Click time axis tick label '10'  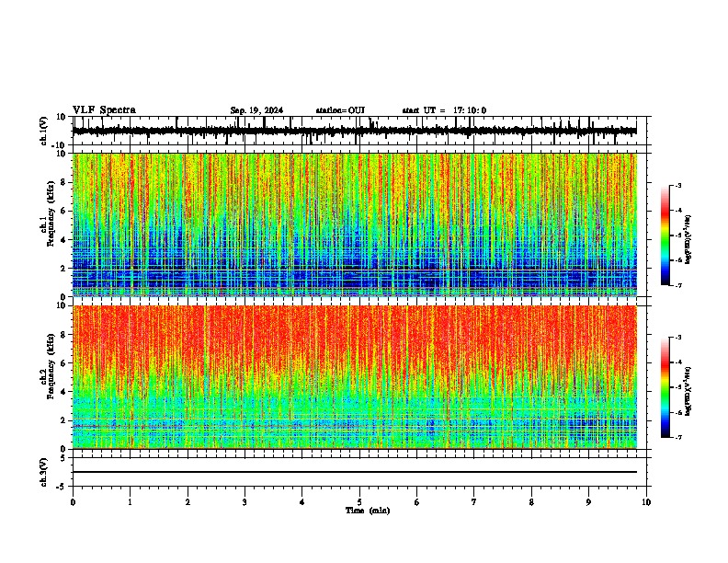[x=646, y=502]
